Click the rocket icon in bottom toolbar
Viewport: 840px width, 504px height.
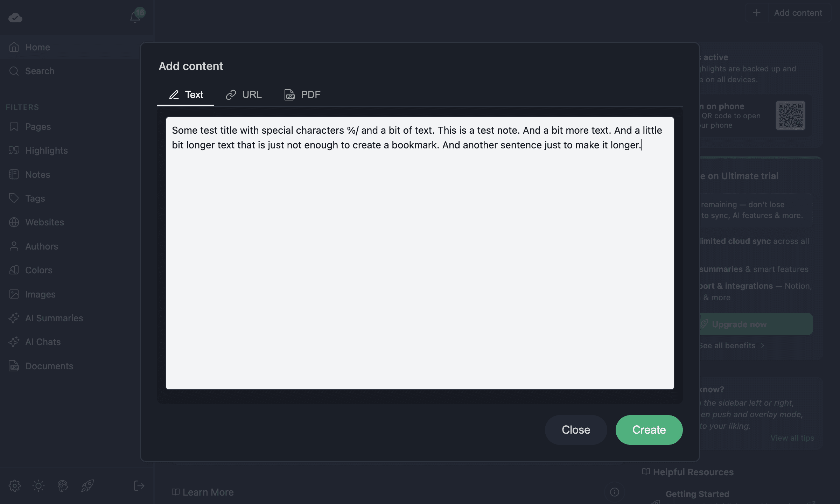[87, 486]
